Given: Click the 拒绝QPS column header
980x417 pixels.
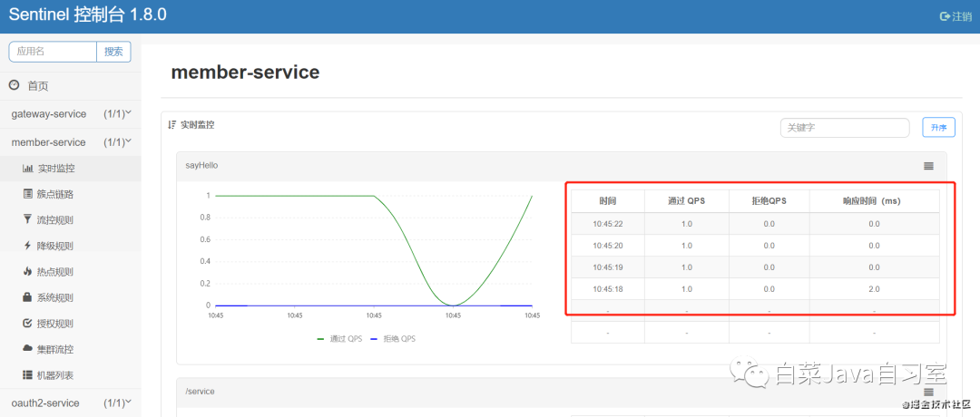Looking at the screenshot, I should 769,201.
